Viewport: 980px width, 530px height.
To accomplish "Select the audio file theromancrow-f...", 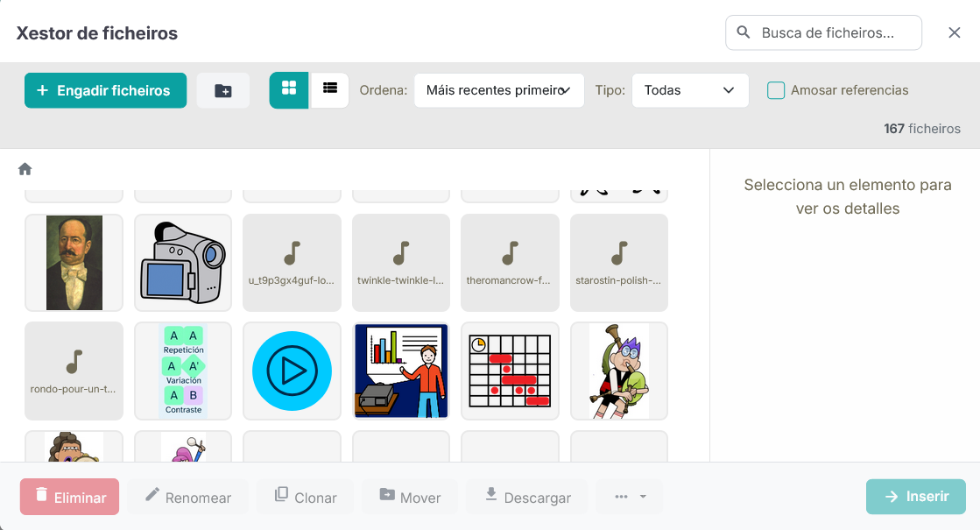I will (x=510, y=263).
